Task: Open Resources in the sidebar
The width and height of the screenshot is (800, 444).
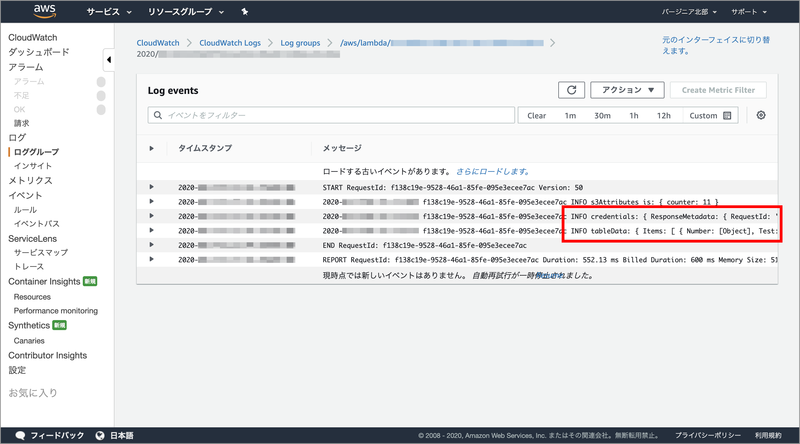Action: pyautogui.click(x=32, y=297)
